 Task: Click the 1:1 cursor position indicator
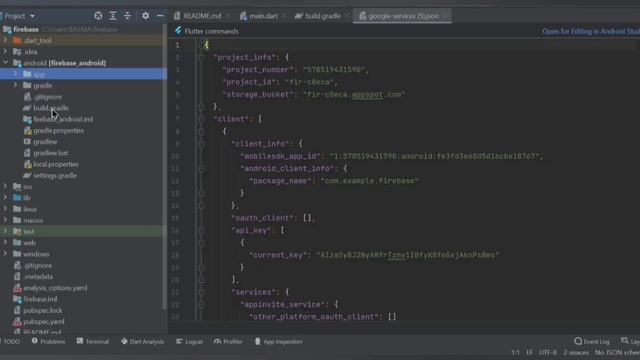(516, 352)
